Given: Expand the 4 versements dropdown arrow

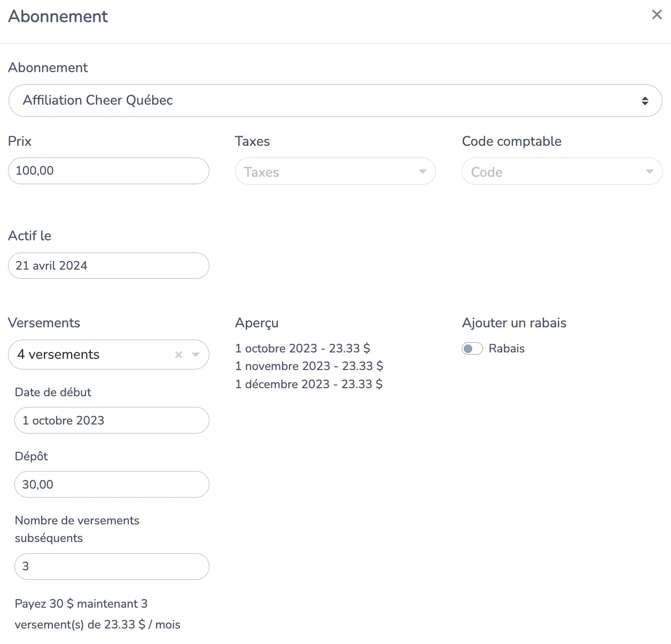Looking at the screenshot, I should (x=196, y=355).
